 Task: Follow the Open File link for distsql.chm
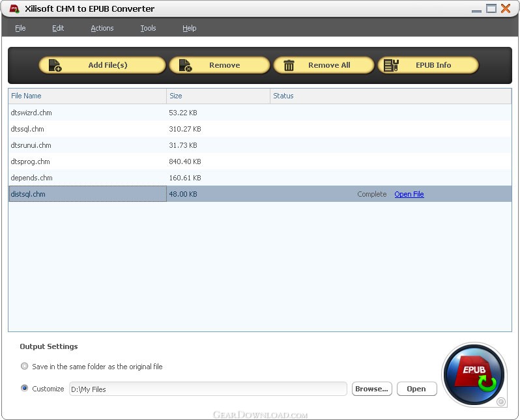[x=409, y=194]
